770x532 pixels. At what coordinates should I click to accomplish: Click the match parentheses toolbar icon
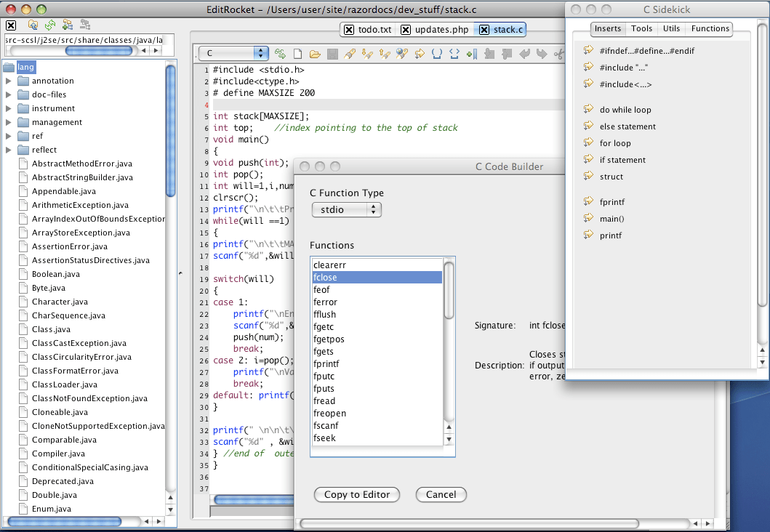coord(437,54)
